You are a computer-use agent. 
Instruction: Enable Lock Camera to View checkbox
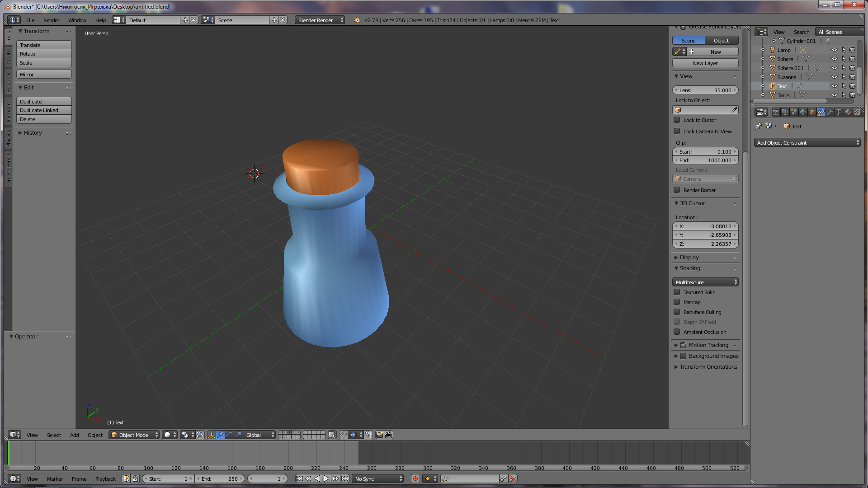pyautogui.click(x=677, y=131)
